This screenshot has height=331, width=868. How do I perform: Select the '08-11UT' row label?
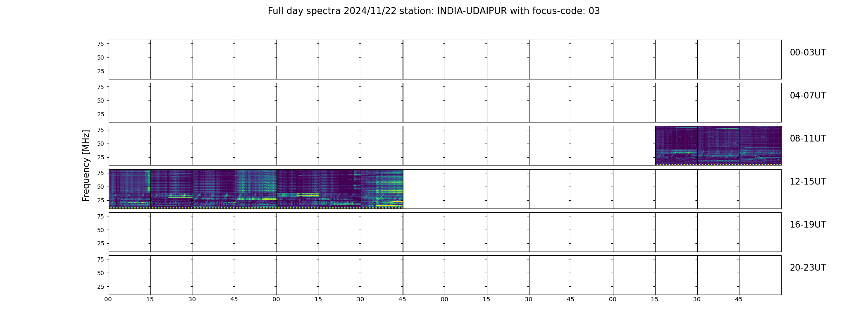[x=808, y=139]
